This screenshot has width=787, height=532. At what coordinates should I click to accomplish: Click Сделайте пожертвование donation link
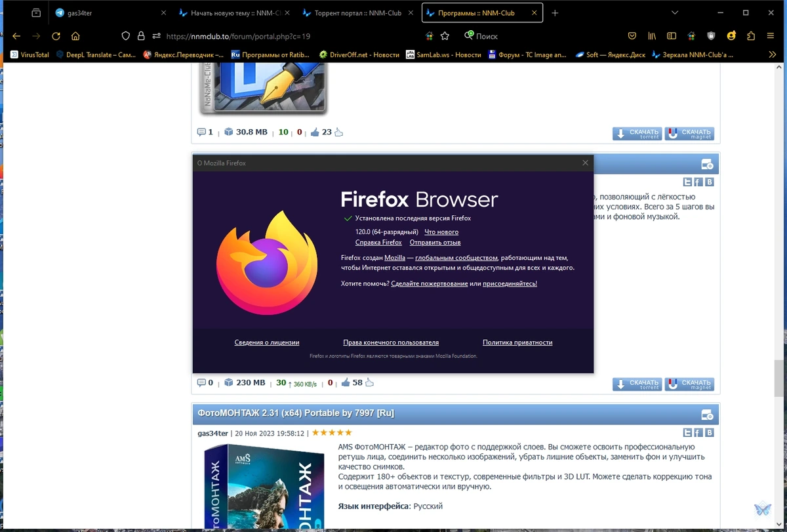429,283
